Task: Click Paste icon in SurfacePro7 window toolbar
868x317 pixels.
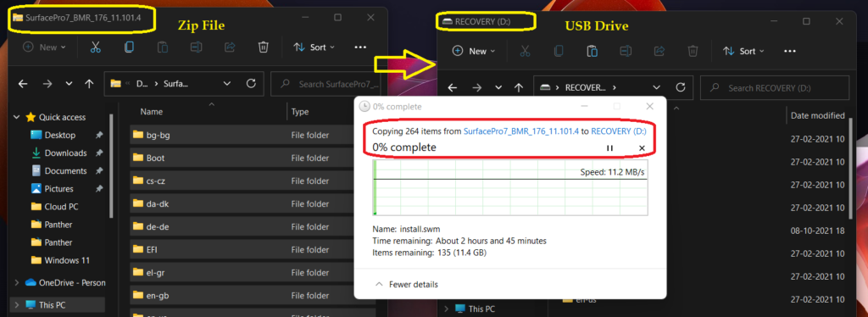Action: 162,47
